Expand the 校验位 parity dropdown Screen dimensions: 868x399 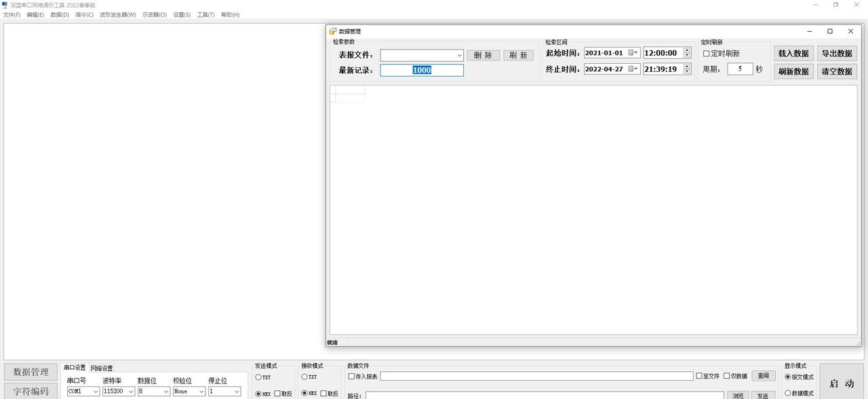201,392
